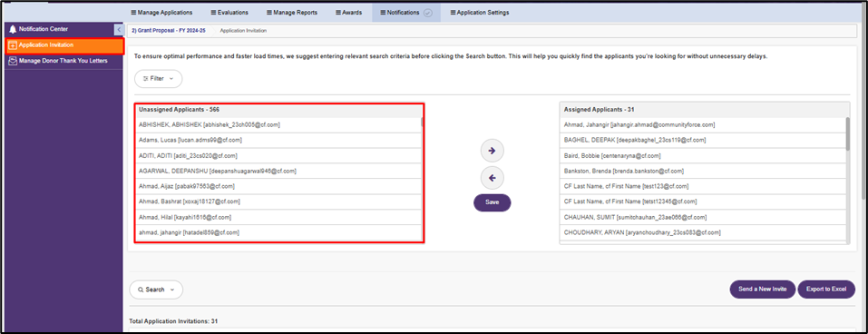Screen dimensions: 868x334
Task: Select Ahmad, Jahangir in assigned list
Action: point(703,125)
